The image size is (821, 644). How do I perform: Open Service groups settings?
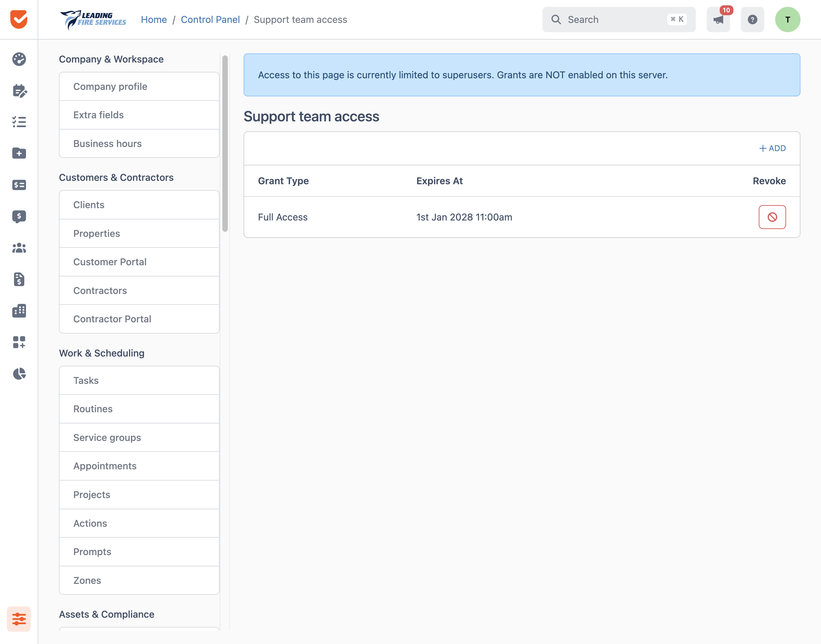pos(139,438)
